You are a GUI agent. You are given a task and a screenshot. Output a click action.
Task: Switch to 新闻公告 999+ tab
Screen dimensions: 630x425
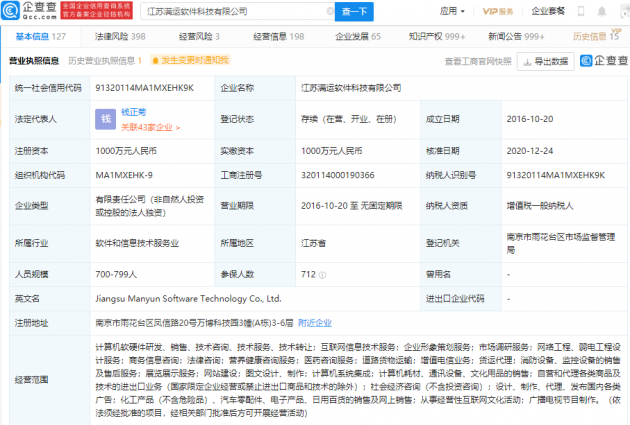[x=516, y=37]
